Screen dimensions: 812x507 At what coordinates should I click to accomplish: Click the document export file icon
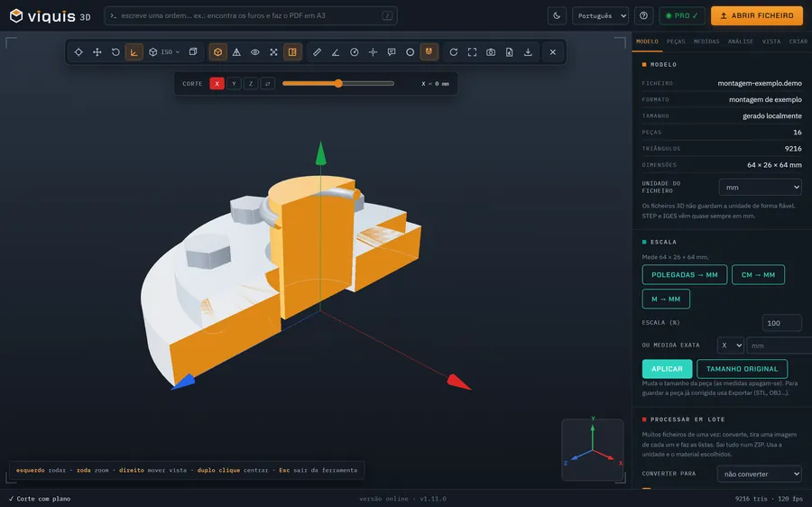tap(510, 52)
